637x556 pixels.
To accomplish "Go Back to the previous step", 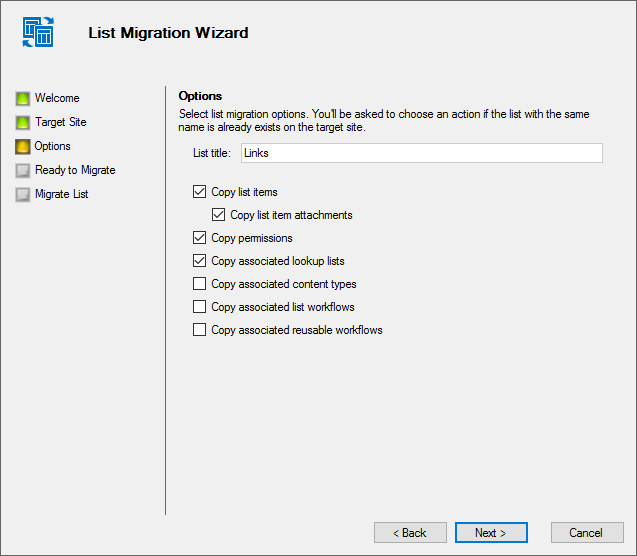I will [x=410, y=532].
